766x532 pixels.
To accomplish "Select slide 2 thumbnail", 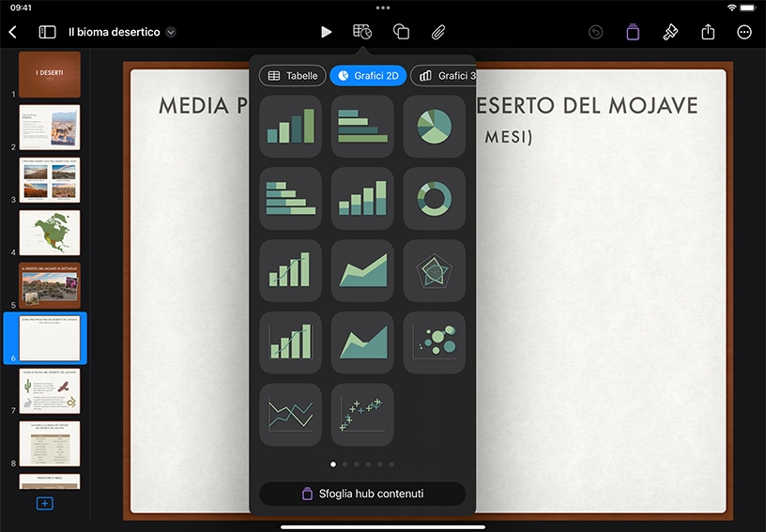I will pyautogui.click(x=50, y=128).
